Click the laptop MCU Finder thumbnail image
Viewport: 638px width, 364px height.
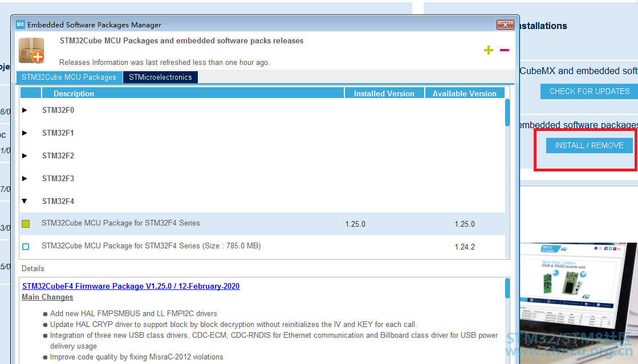click(x=579, y=304)
